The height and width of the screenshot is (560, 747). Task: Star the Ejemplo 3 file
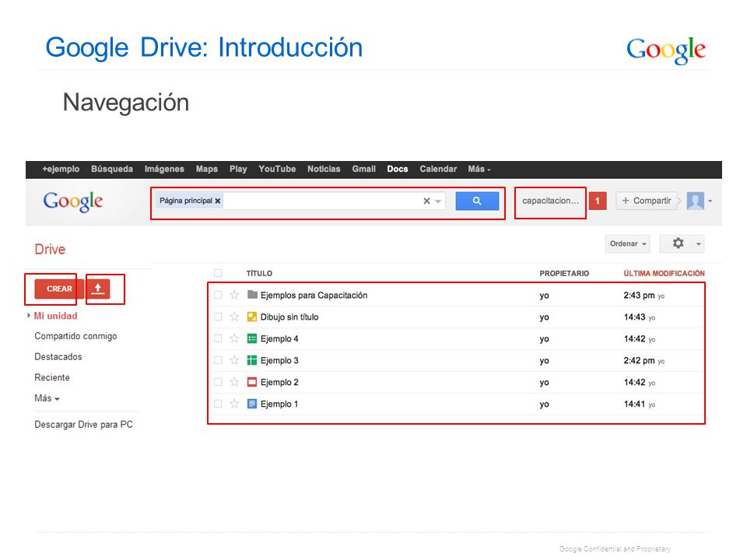tap(234, 360)
